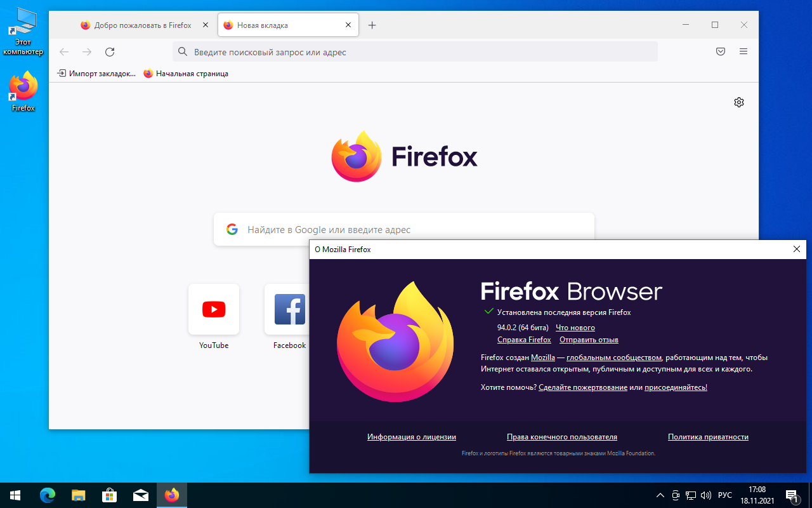Open 'Что нового' release notes link
The width and height of the screenshot is (812, 508).
point(575,328)
